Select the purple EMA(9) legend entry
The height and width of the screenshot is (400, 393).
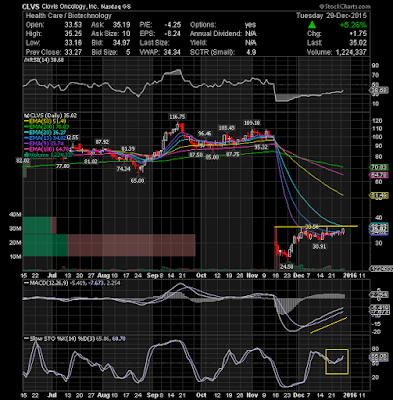tap(45, 143)
